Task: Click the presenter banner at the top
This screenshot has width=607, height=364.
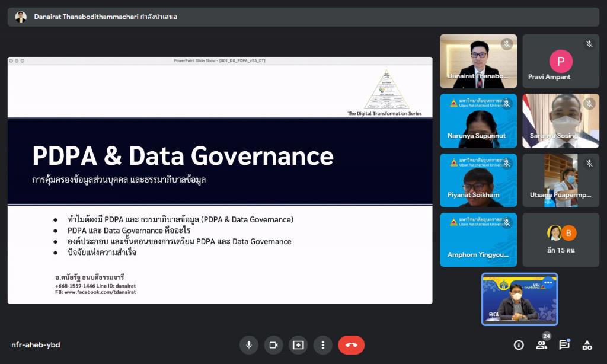Action: pos(303,17)
